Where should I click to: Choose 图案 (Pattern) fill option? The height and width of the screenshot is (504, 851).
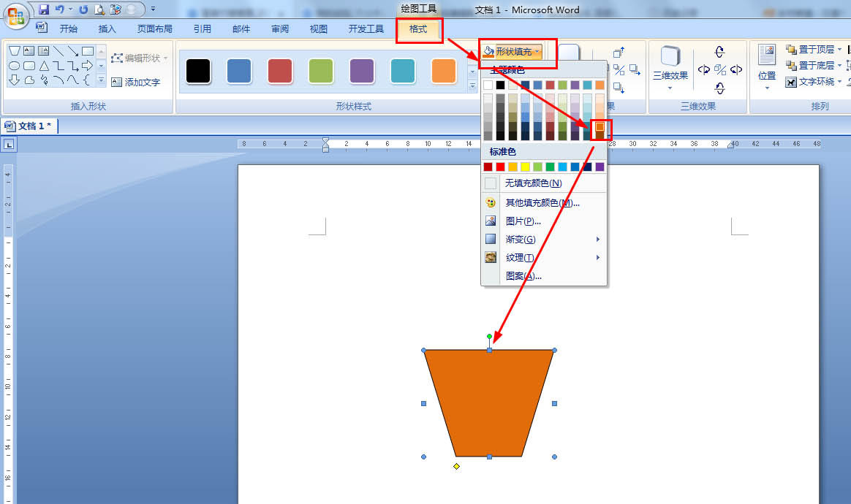coord(545,275)
